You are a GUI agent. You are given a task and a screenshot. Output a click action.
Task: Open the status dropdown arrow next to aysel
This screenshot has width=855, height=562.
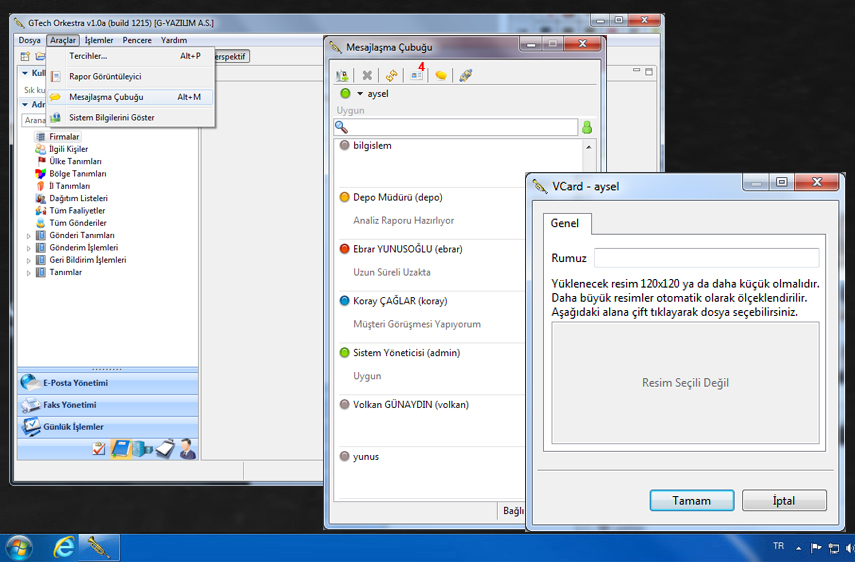[x=360, y=94]
